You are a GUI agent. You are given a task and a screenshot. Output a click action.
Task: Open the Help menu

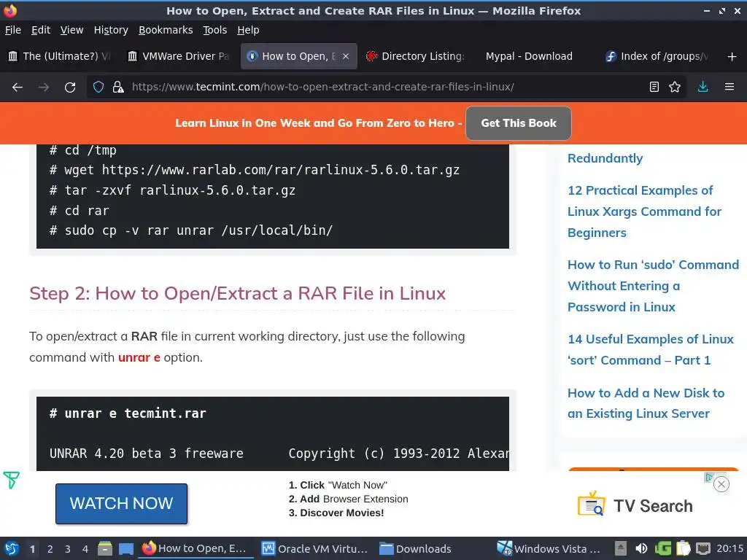248,30
